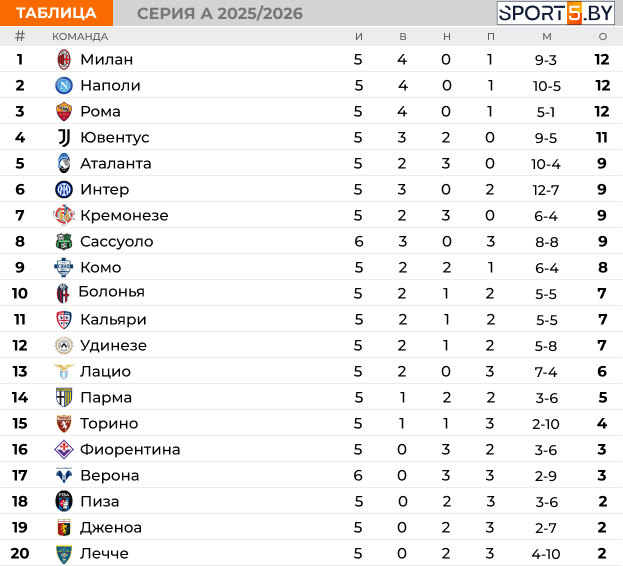623x566 pixels.
Task: Click the Sassuolo club crest
Action: pyautogui.click(x=64, y=241)
